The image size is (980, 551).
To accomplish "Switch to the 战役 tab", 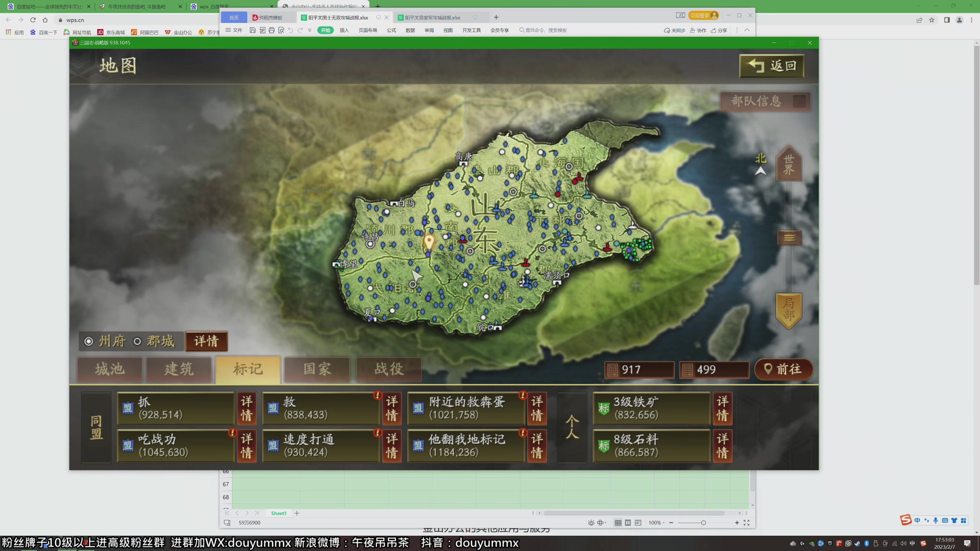I will [389, 369].
